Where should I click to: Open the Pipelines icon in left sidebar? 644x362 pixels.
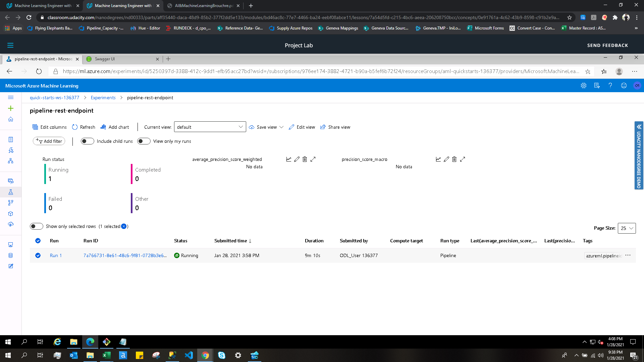pos(11,203)
